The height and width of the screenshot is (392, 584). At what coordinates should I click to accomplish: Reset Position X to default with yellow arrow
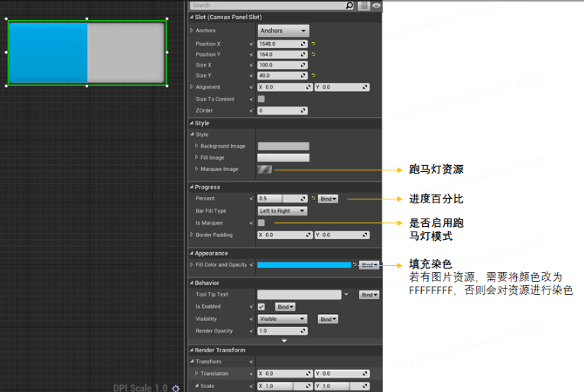[x=313, y=44]
